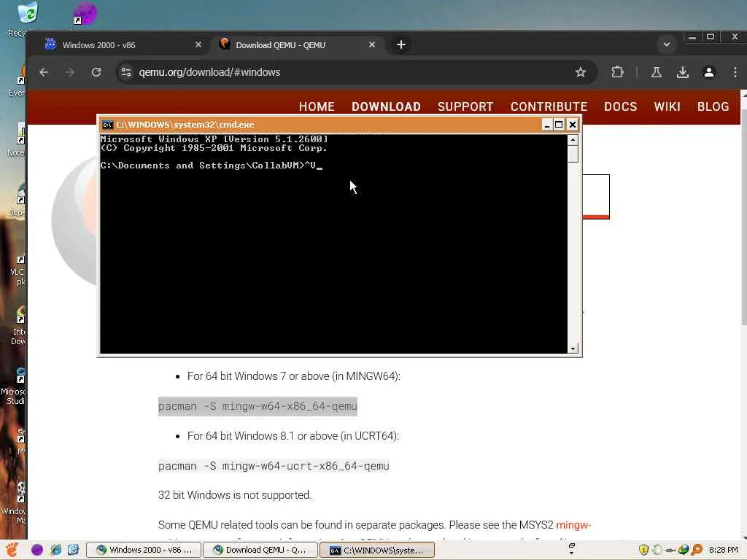Close the Windows 2000 - v86 tab

point(198,44)
